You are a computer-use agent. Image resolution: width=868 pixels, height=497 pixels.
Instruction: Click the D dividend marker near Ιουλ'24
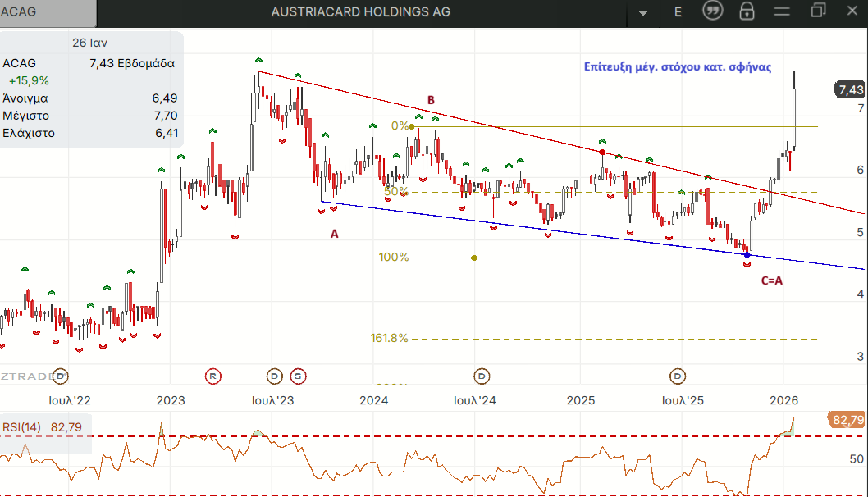pyautogui.click(x=482, y=376)
